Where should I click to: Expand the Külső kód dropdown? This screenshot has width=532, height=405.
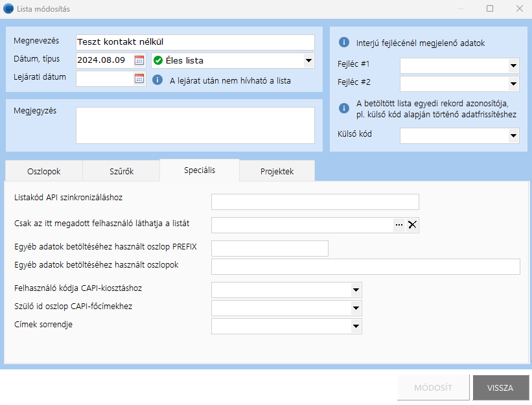tap(513, 135)
